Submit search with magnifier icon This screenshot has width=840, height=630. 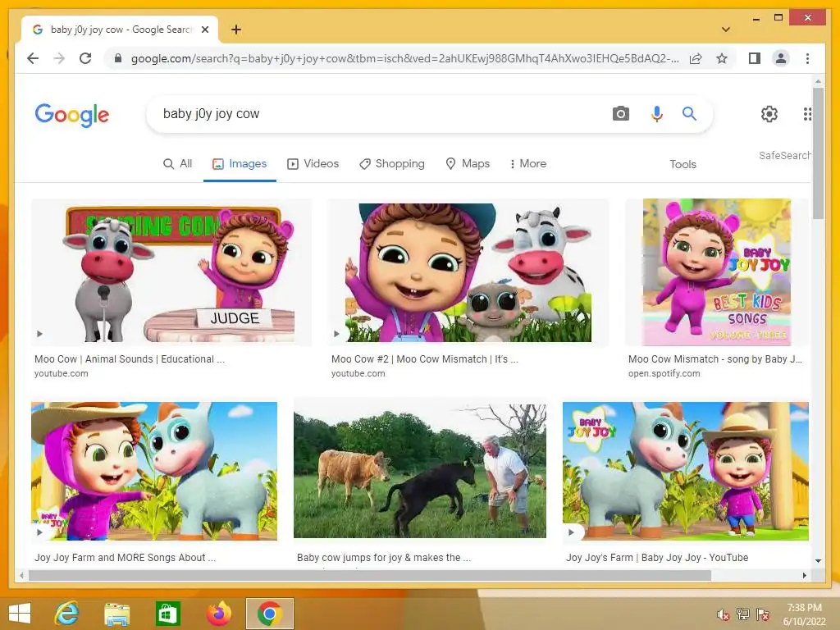[689, 113]
